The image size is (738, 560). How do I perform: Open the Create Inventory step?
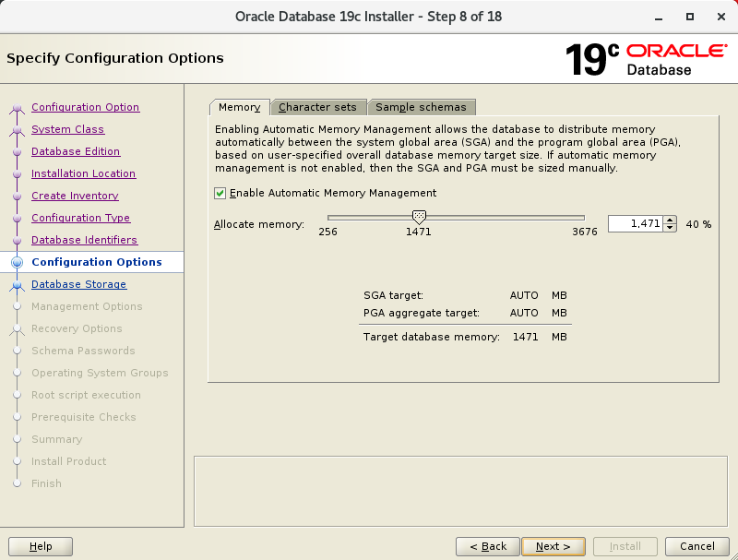(75, 196)
